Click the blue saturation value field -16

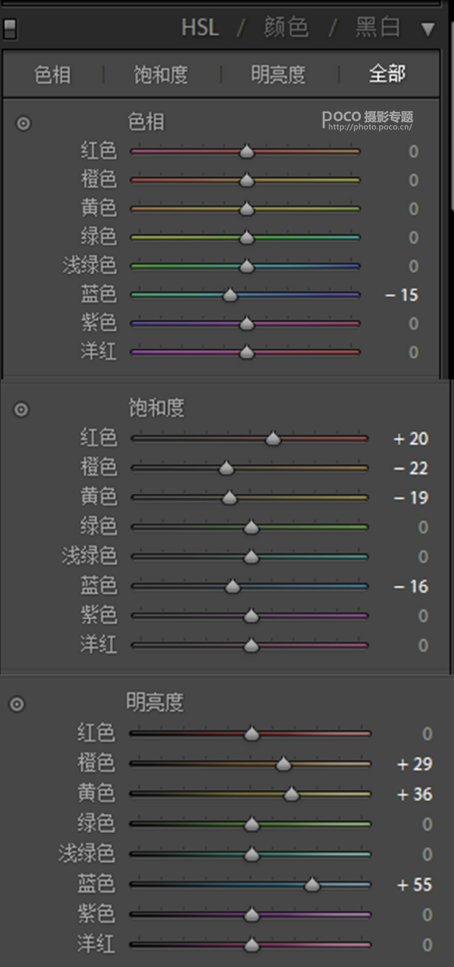tap(411, 586)
